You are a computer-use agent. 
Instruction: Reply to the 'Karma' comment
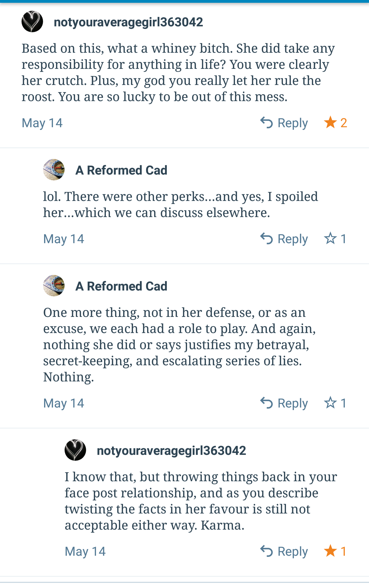292,551
